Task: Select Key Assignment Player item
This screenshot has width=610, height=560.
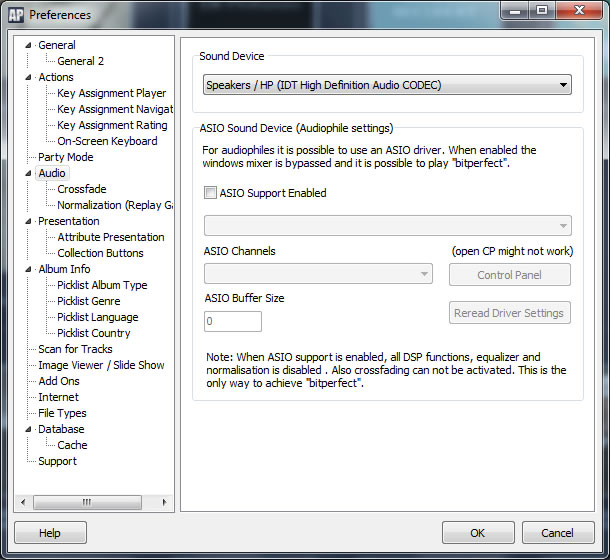Action: coord(111,93)
